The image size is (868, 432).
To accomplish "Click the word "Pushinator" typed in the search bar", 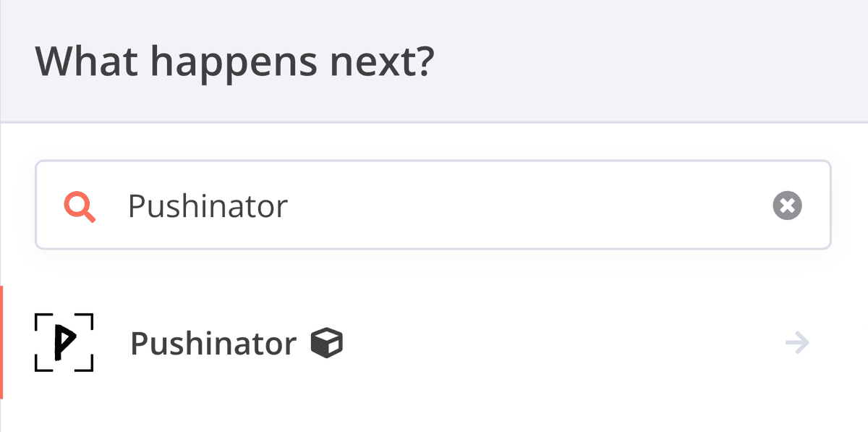I will coord(208,207).
